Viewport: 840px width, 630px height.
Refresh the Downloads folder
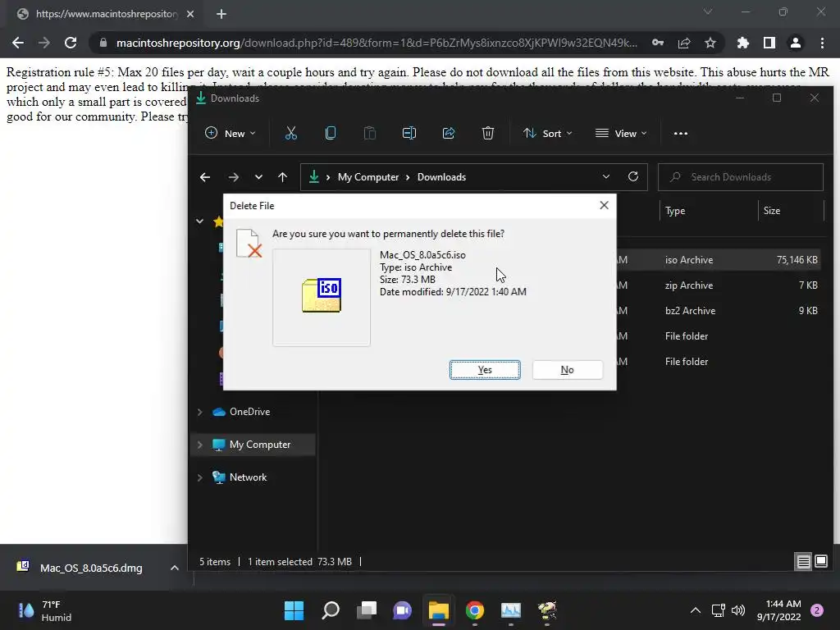633,177
